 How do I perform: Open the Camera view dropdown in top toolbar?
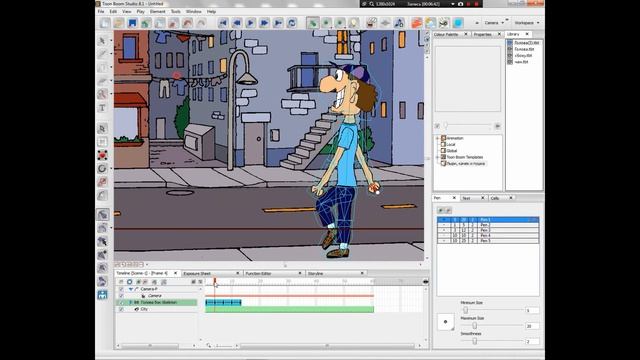(x=494, y=23)
